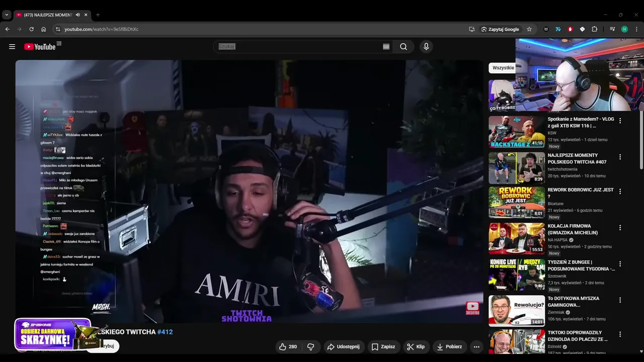This screenshot has width=644, height=362.
Task: Open KOLACJA FIRMOWA (GWIAZDKA MICHELIN) title
Action: [573, 229]
